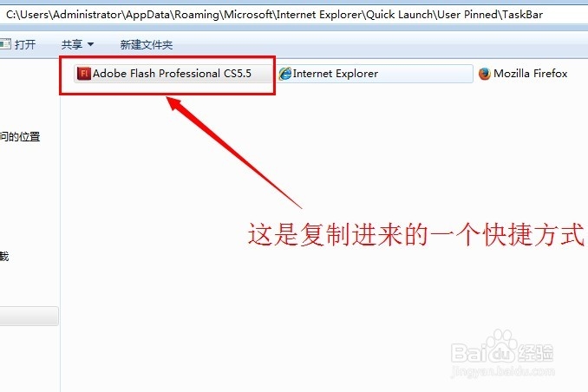The height and width of the screenshot is (392, 588).
Task: Click the Baidu 经验 paw logo watermark
Action: pos(502,348)
